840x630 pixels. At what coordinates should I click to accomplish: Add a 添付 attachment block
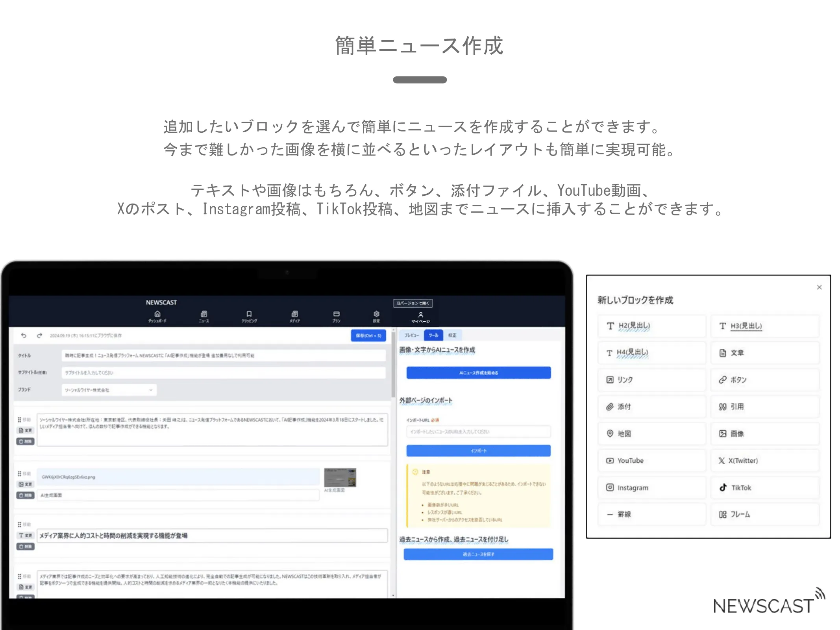click(652, 407)
